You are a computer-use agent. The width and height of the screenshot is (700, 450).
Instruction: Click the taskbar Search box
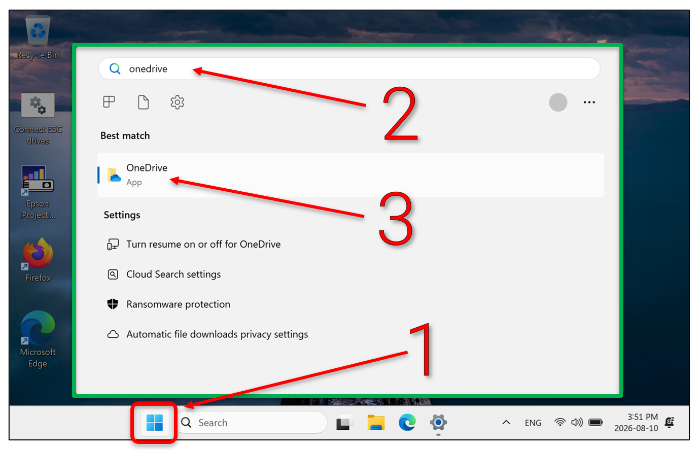coord(253,422)
